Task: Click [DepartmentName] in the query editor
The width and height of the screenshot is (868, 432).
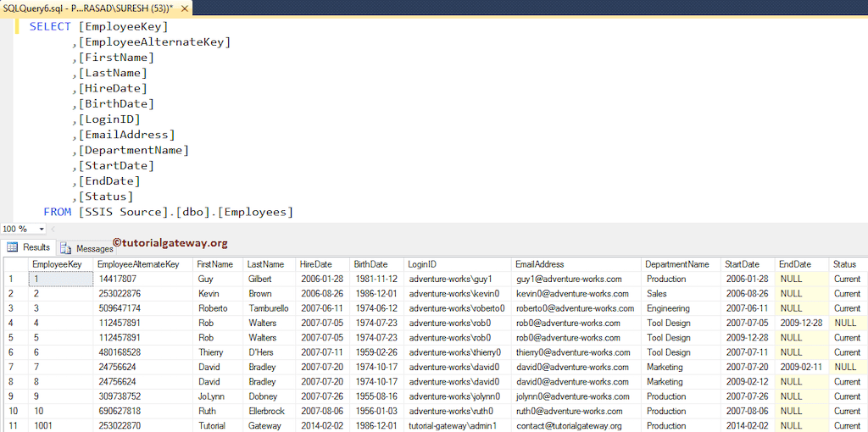Action: click(133, 151)
